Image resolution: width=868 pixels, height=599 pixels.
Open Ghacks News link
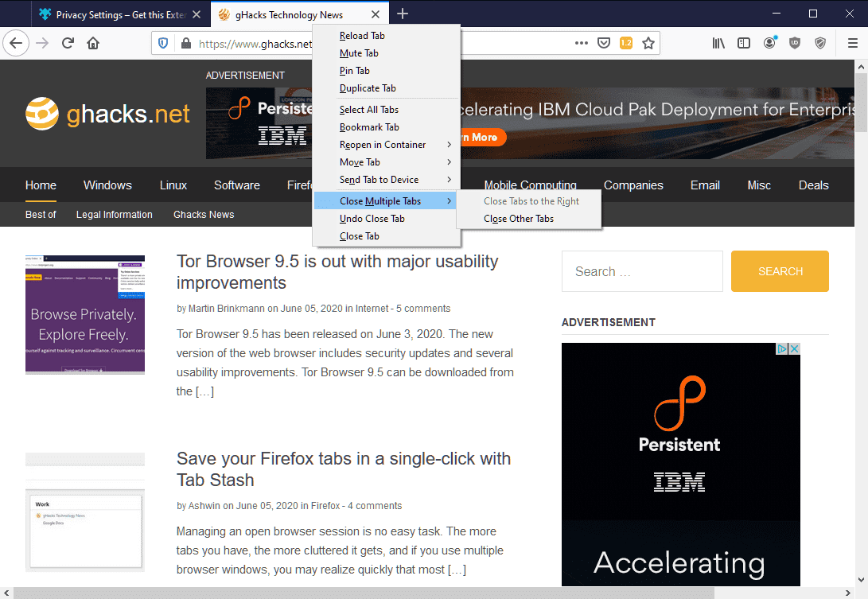[204, 214]
